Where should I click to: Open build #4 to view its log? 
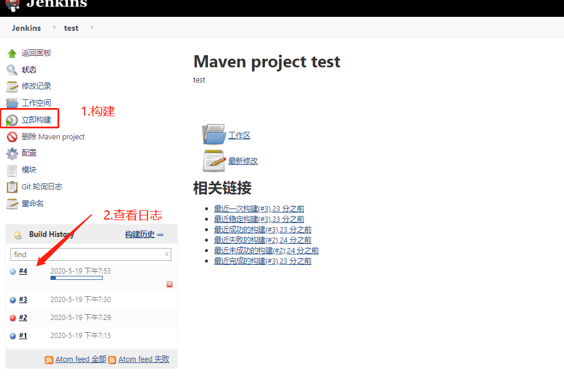pos(23,271)
